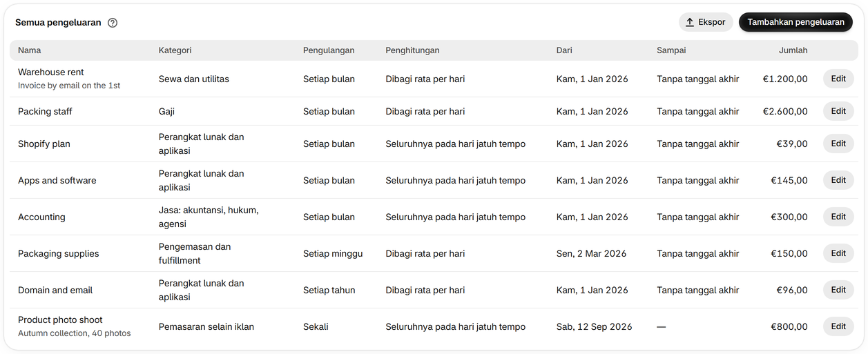Click the €150,00 amount
The height and width of the screenshot is (354, 868).
coord(789,253)
